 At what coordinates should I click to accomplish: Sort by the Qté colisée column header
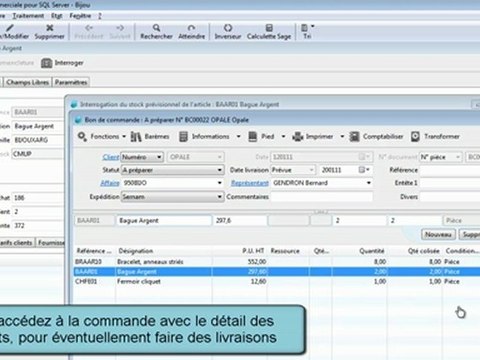(x=423, y=251)
